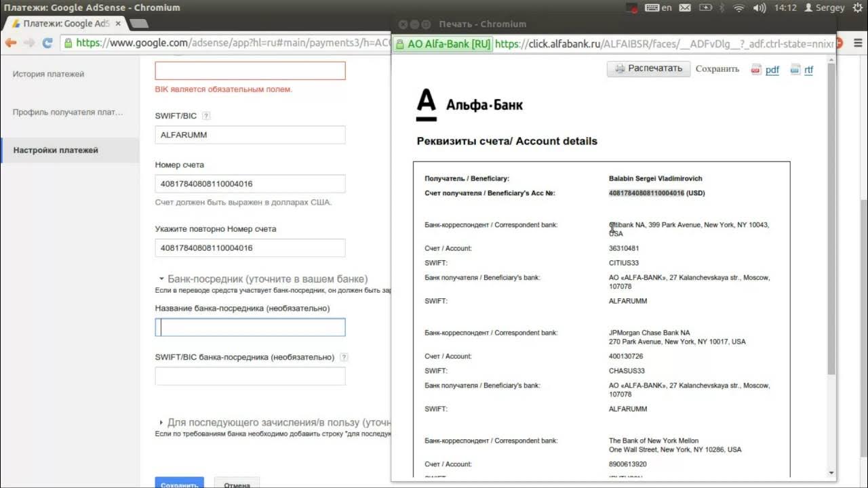Click highlighted account number 40817840808110004016
This screenshot has width=868, height=488.
point(646,193)
